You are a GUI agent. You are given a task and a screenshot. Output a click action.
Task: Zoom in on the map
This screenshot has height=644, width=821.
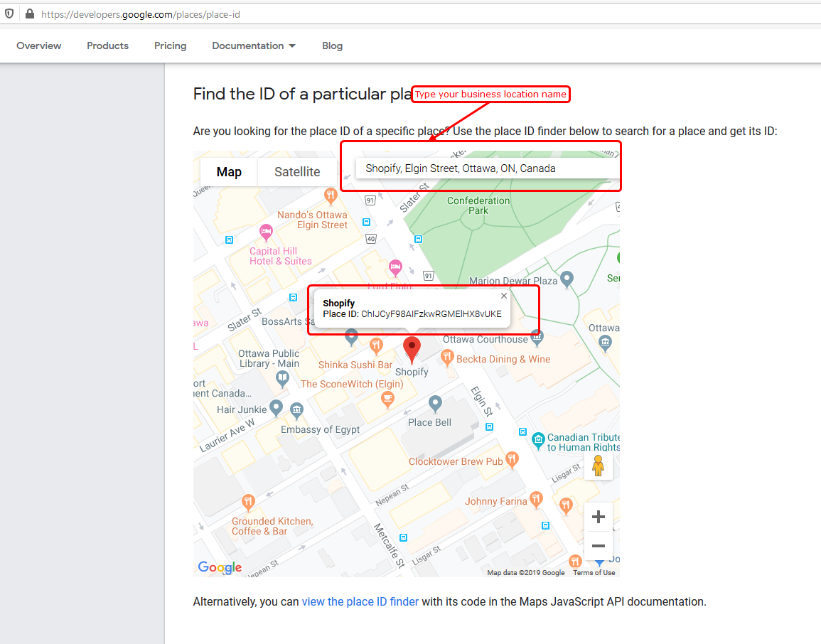(598, 517)
